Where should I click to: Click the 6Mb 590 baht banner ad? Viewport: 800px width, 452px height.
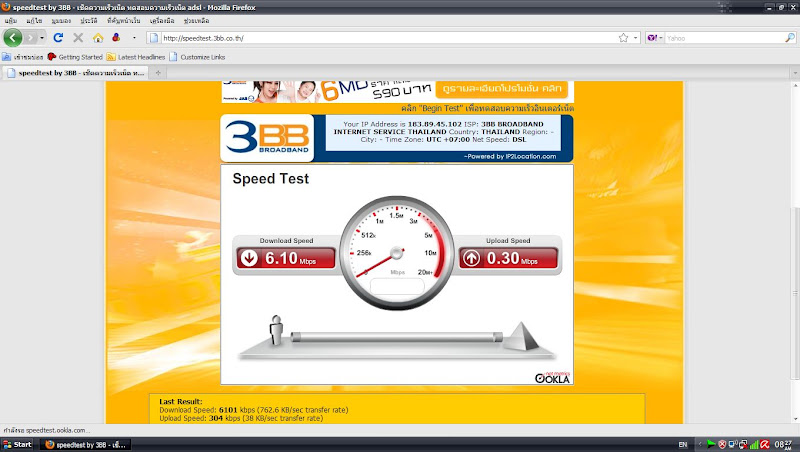(397, 92)
